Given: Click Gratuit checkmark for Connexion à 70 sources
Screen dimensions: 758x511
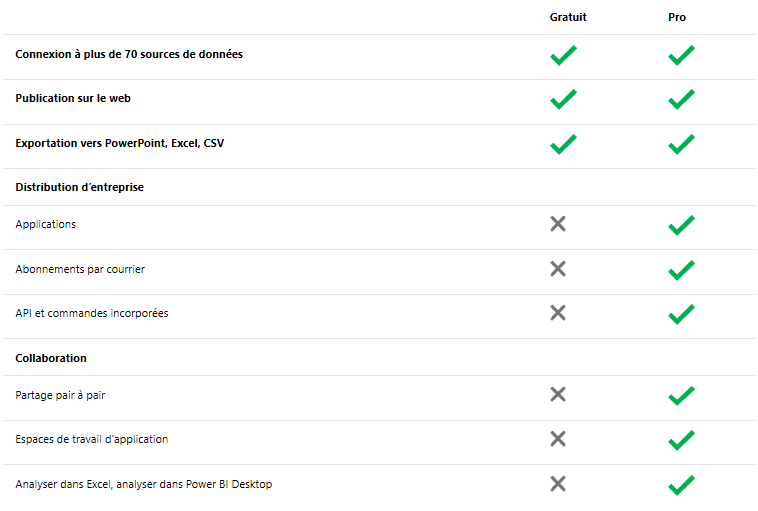Looking at the screenshot, I should pos(563,55).
